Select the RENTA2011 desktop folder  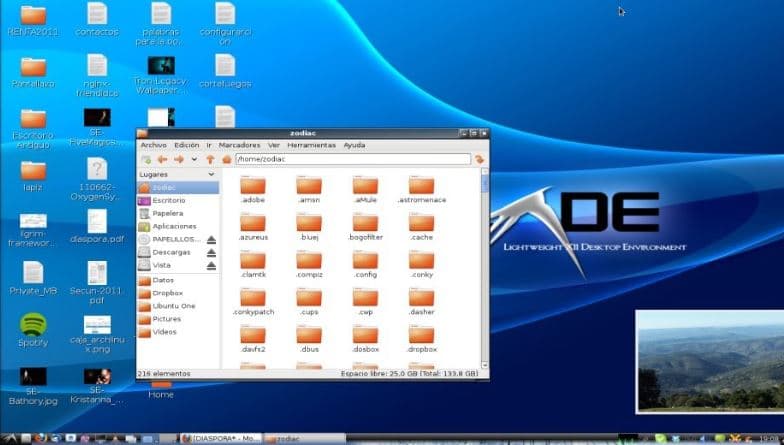33,20
